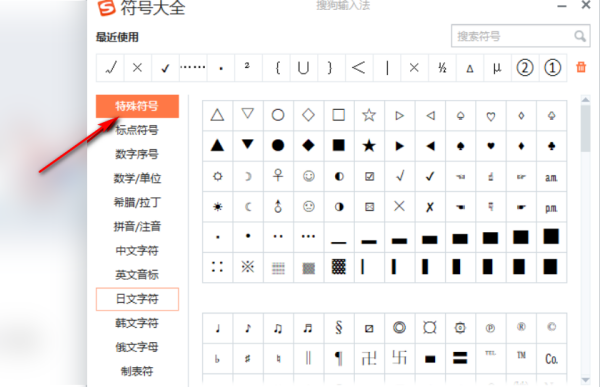Screen dimensions: 600x387
Task: Pick recent circled number ② symbol
Action: click(525, 68)
